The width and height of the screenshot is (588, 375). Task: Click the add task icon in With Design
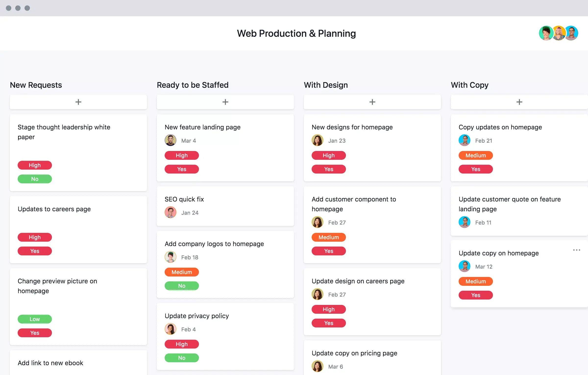[x=372, y=101]
